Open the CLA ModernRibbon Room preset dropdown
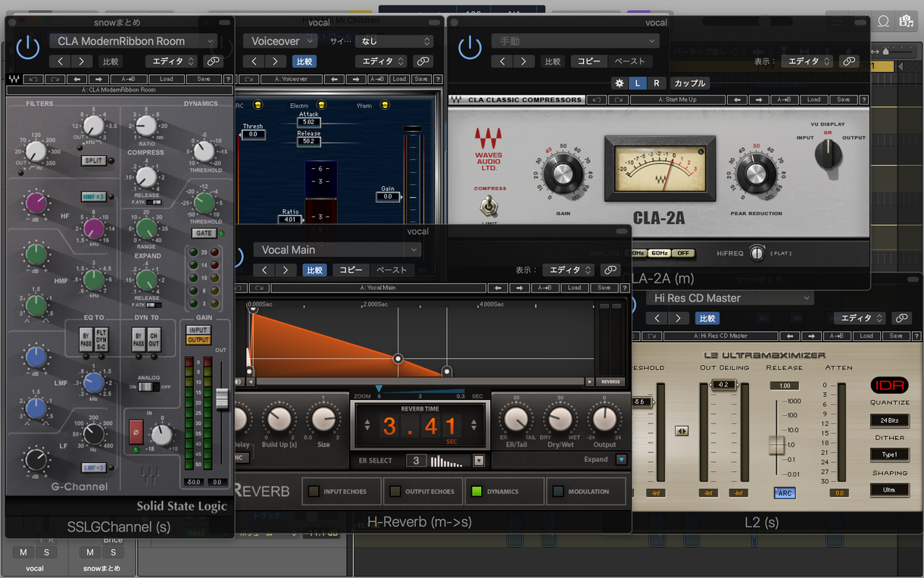 (x=133, y=41)
